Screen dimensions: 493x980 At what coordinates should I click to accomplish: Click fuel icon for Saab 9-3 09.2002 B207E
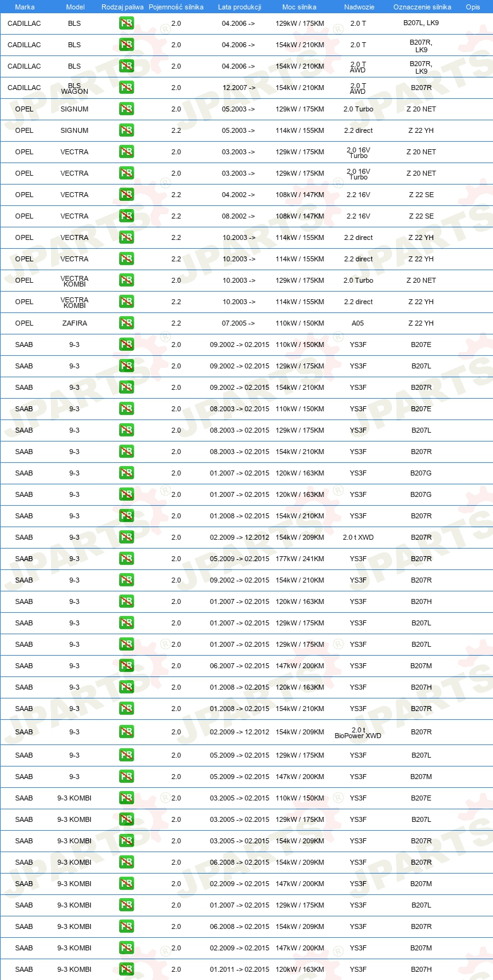point(126,345)
